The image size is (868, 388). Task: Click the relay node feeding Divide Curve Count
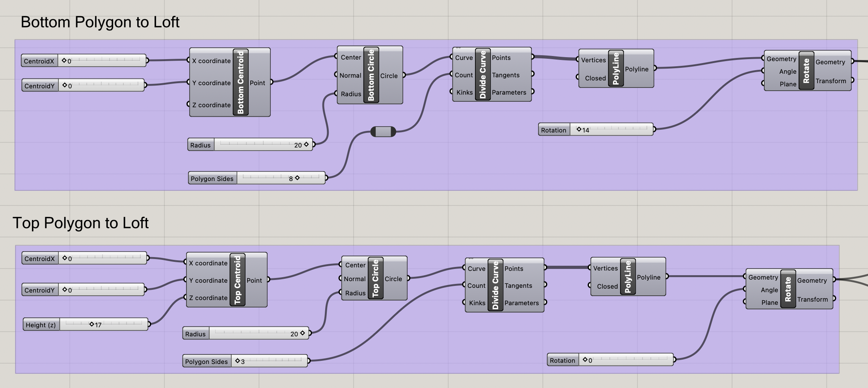383,132
